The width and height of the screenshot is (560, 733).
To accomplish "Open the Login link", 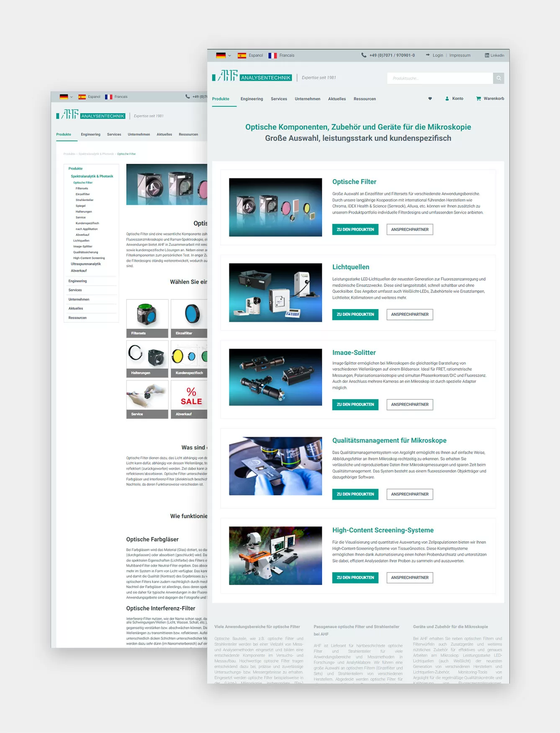I will tap(437, 55).
